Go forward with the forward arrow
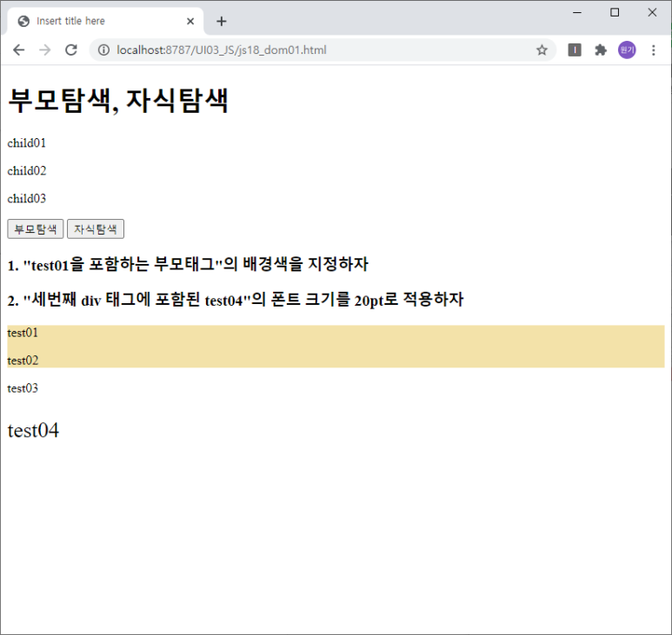This screenshot has height=635, width=672. pyautogui.click(x=44, y=50)
